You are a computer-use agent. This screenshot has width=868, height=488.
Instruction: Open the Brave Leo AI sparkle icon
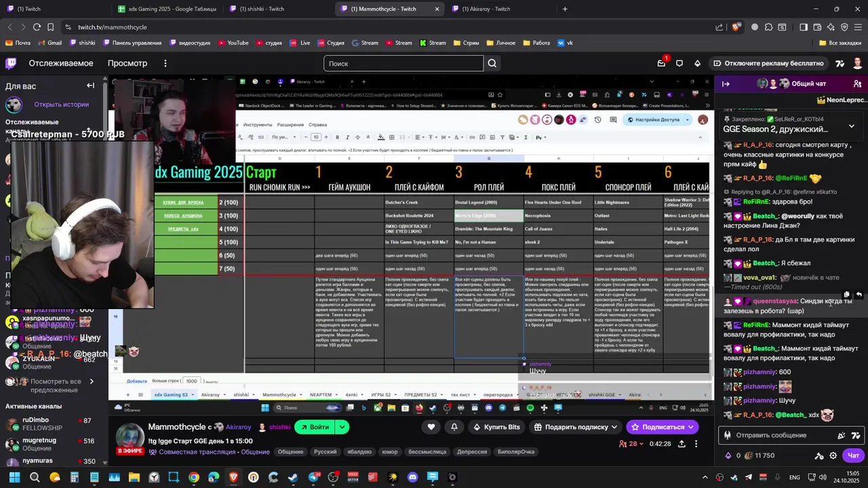pos(831,27)
